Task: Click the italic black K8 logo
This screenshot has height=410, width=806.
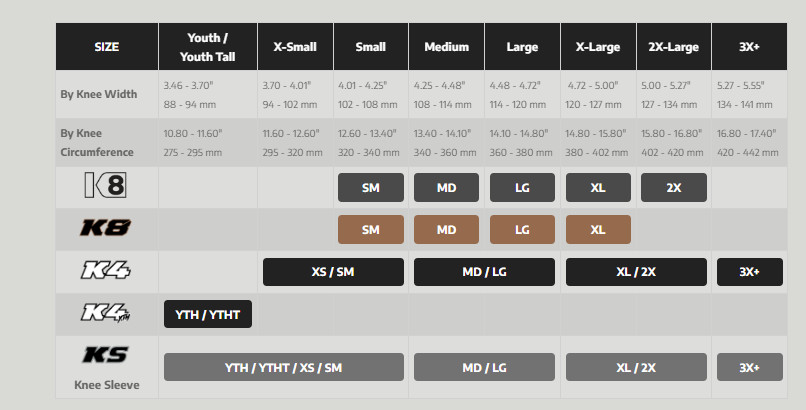Action: tap(105, 228)
